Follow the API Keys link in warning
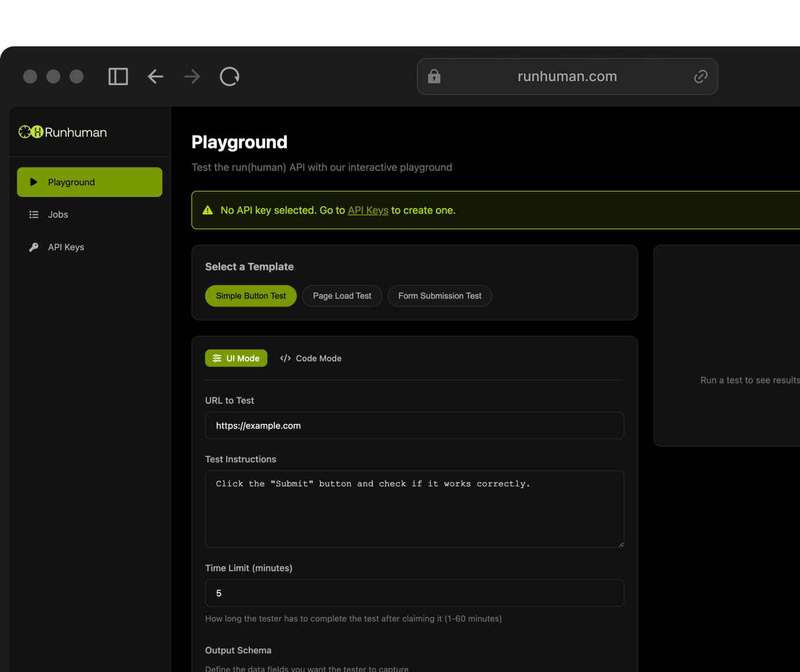The width and height of the screenshot is (800, 672). tap(368, 210)
